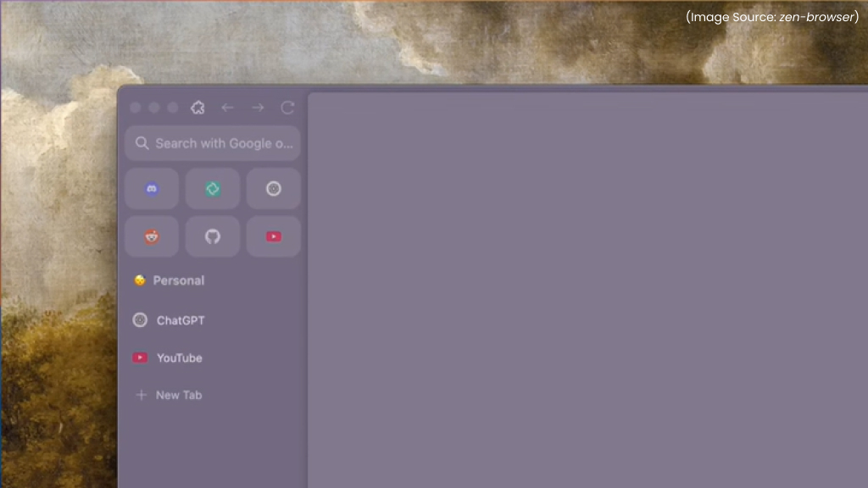Viewport: 868px width, 488px height.
Task: Switch to the YouTube tab in the sidebar list
Action: [x=179, y=358]
